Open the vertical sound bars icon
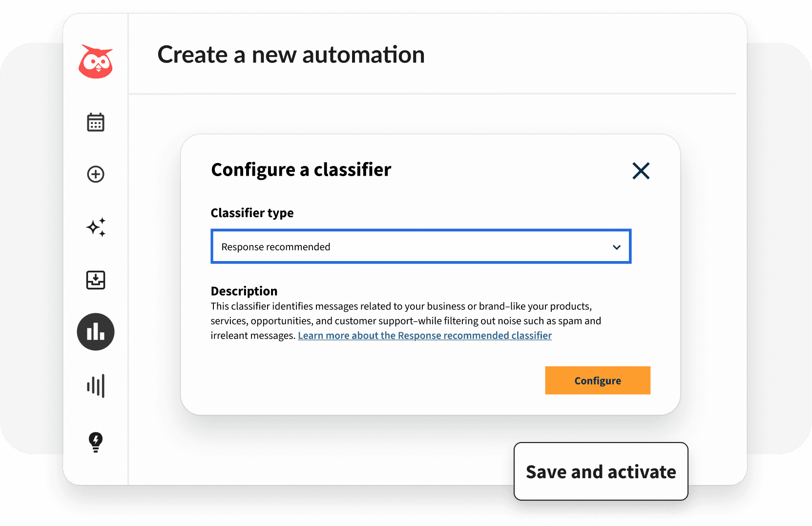 click(x=96, y=386)
